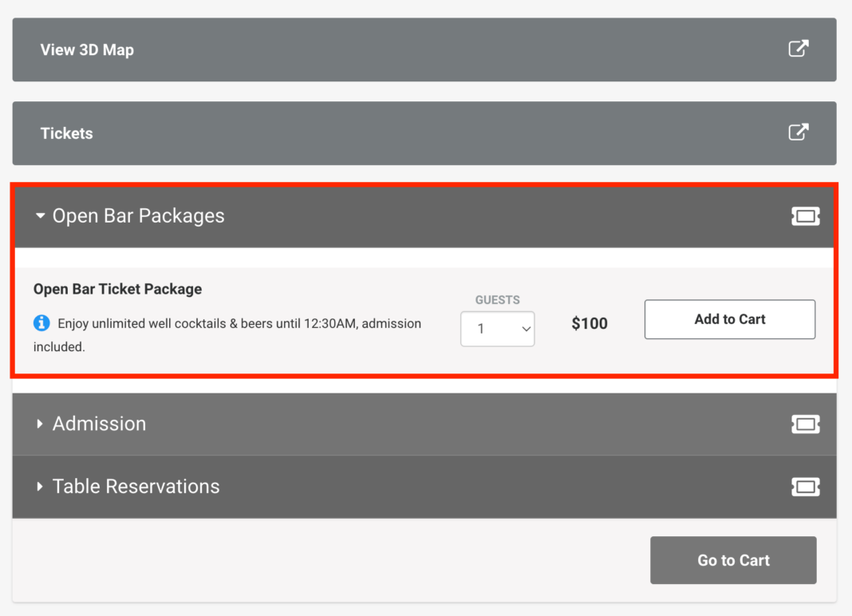852x616 pixels.
Task: Click the Open Bar Packages header title
Action: point(138,216)
